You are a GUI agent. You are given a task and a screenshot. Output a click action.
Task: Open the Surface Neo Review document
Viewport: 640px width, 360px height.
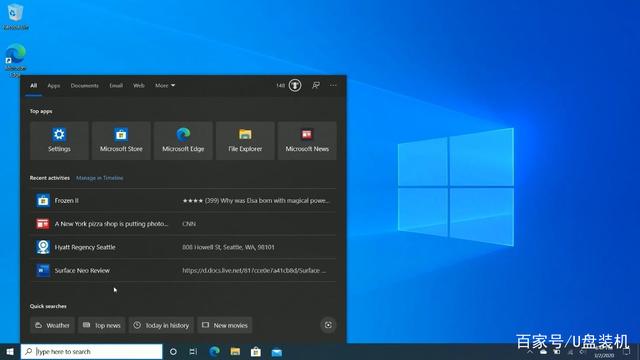183,270
